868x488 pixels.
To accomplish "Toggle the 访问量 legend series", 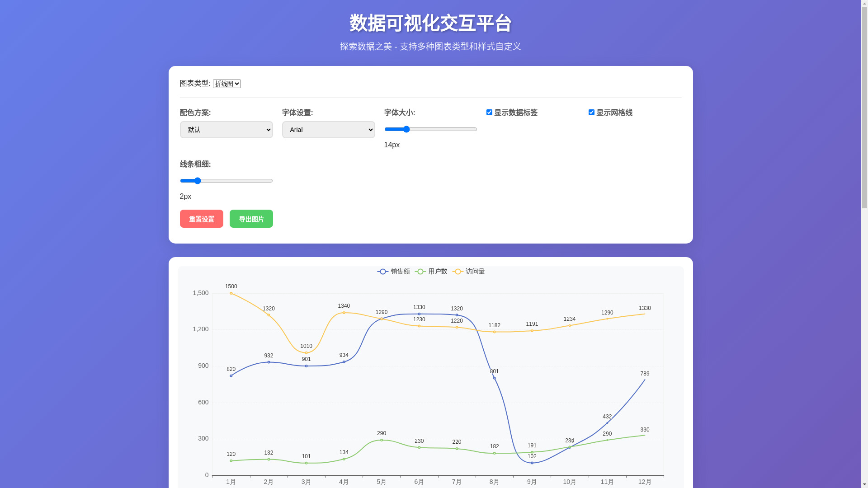I will (x=468, y=272).
